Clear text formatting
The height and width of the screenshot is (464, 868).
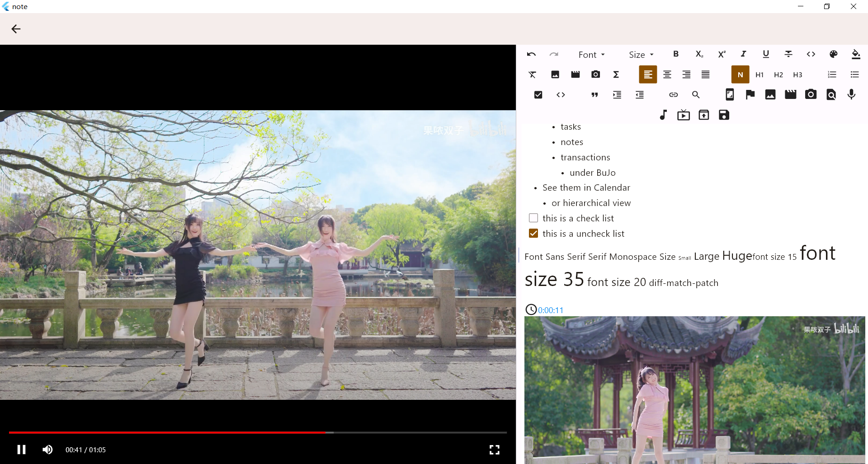tap(533, 75)
